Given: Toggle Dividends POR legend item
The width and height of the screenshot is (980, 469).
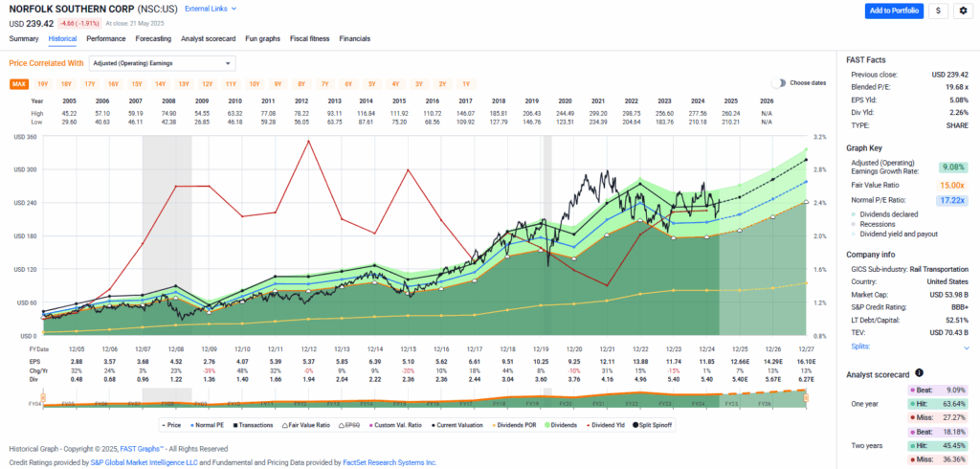Looking at the screenshot, I should click(x=514, y=425).
